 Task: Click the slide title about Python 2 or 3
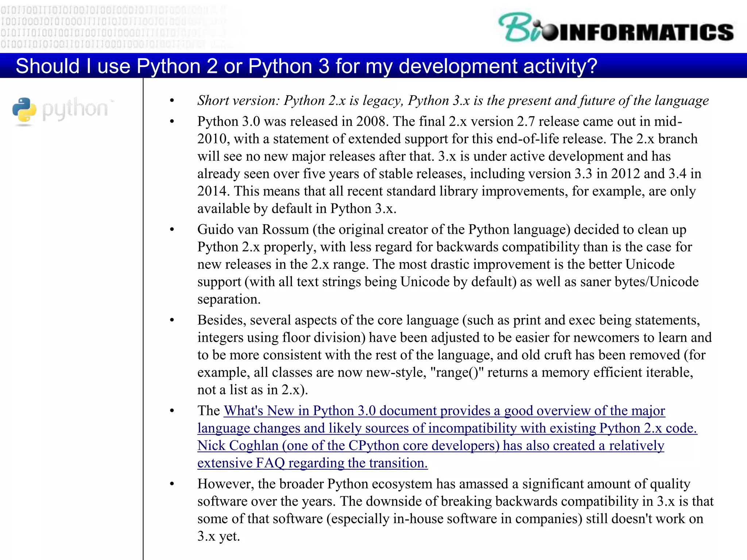(306, 66)
